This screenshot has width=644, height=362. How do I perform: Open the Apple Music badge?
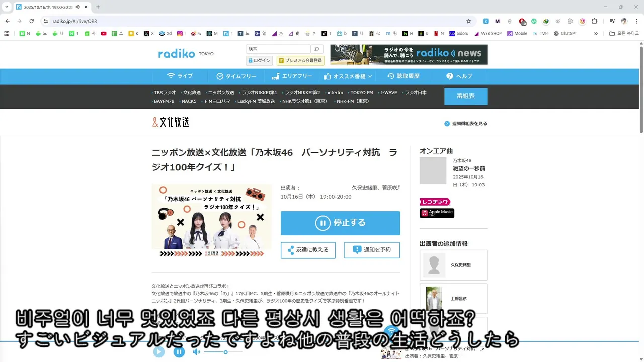click(437, 213)
